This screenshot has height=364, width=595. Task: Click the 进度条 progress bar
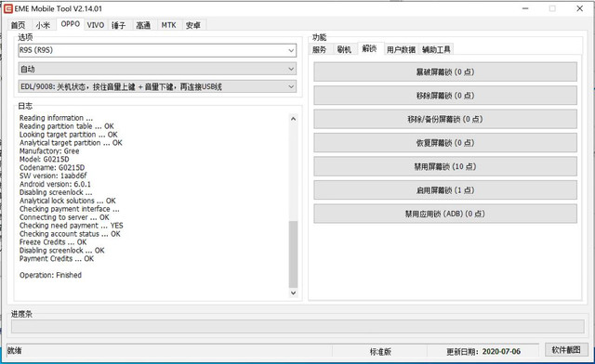(x=297, y=327)
